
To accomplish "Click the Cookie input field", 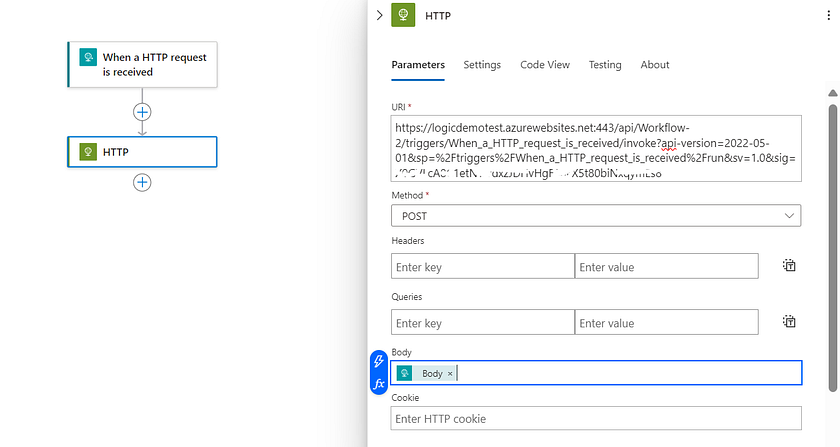I will [596, 418].
